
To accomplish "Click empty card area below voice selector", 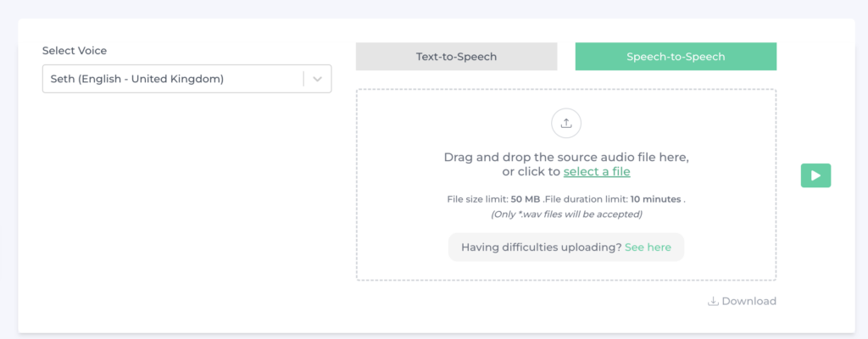I will 186,210.
